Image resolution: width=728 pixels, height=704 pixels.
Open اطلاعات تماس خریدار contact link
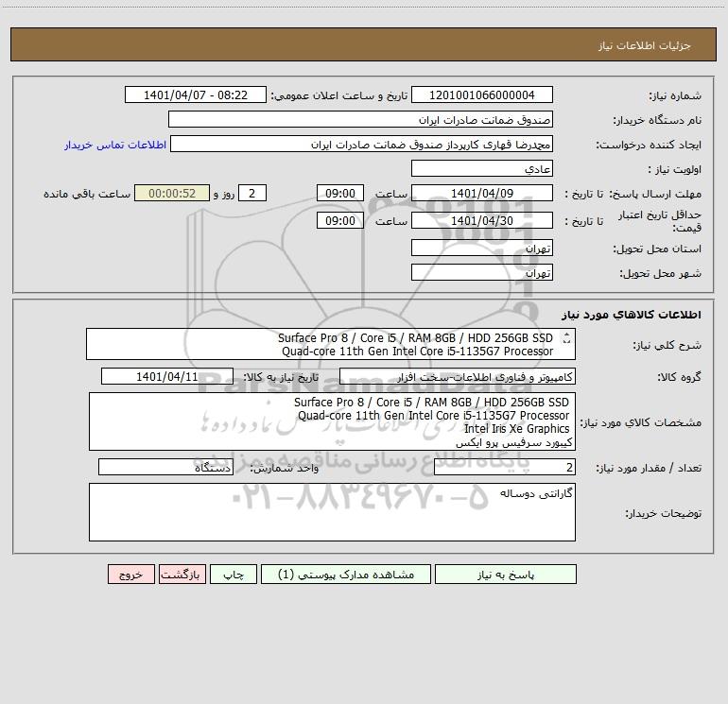115,145
